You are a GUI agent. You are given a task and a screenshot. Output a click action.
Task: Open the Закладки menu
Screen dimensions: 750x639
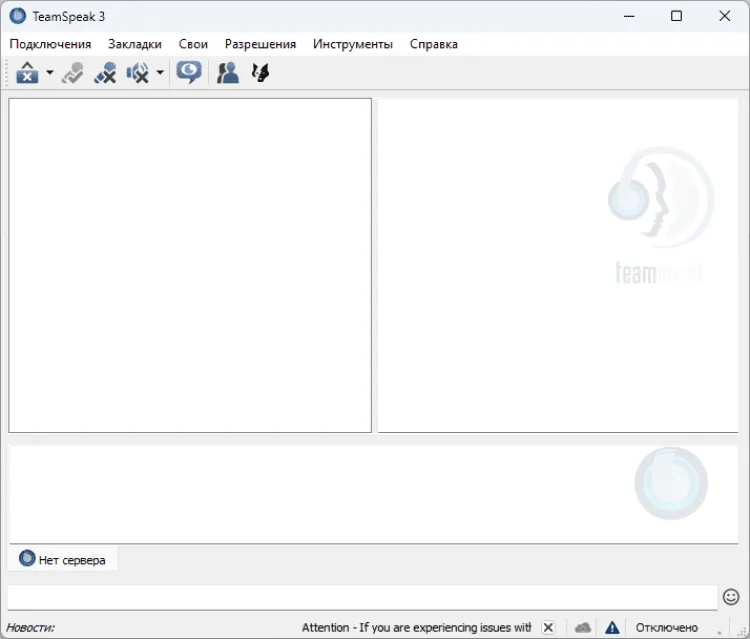(x=135, y=44)
